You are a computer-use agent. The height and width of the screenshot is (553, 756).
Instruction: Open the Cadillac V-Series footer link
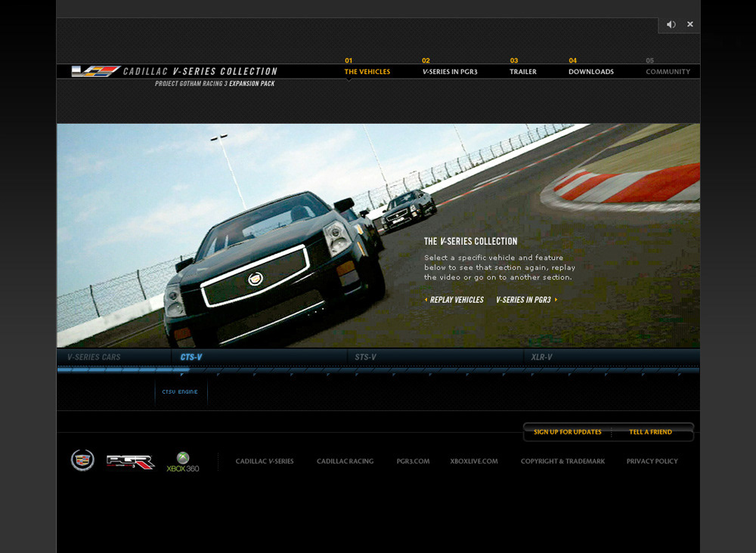pyautogui.click(x=264, y=461)
